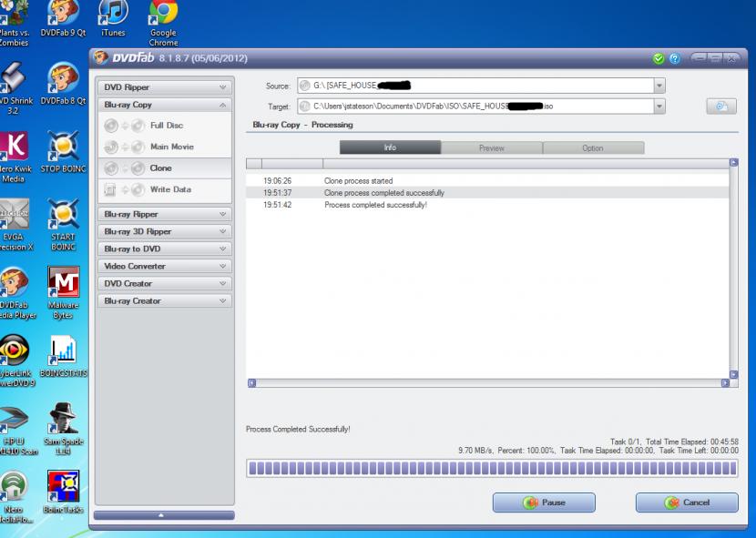Open the Source dropdown arrow
The image size is (756, 538).
[659, 86]
